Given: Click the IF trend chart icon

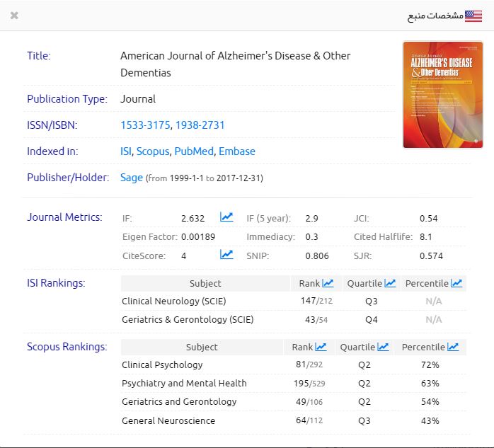Looking at the screenshot, I should (x=226, y=217).
